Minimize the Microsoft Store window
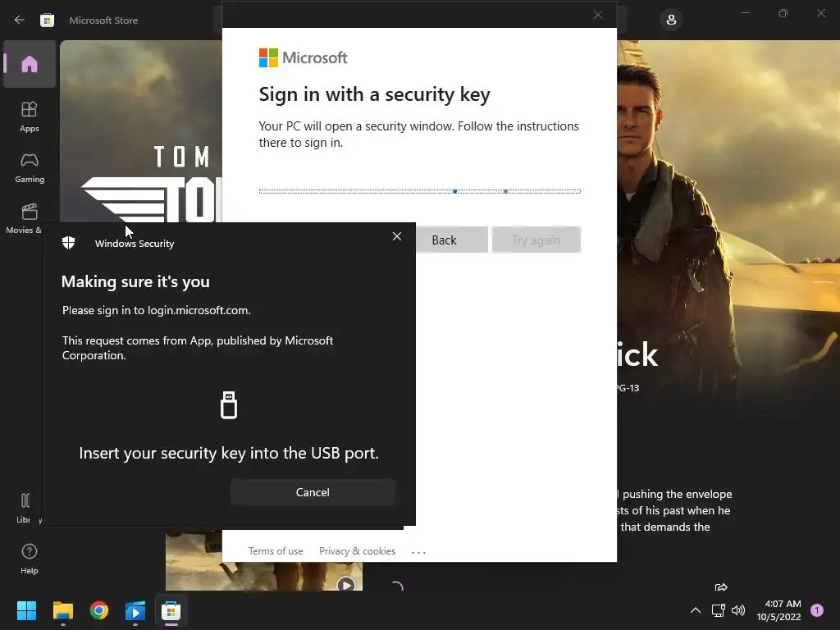The image size is (840, 630). point(745,13)
